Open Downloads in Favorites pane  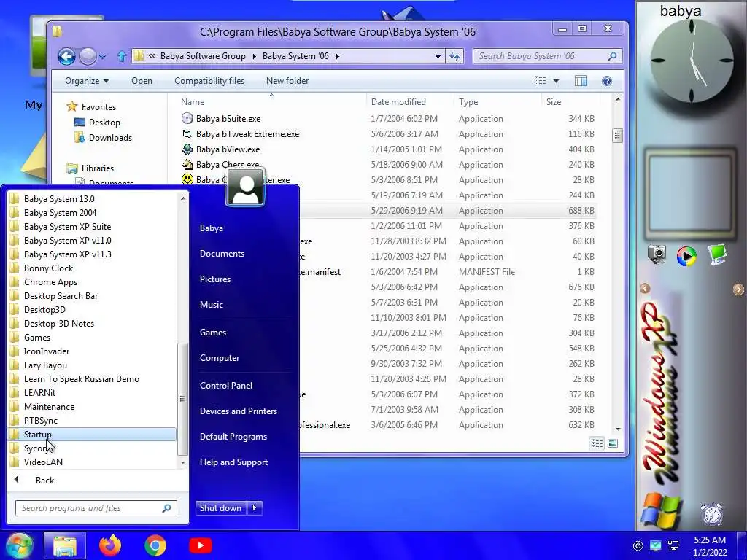103,138
